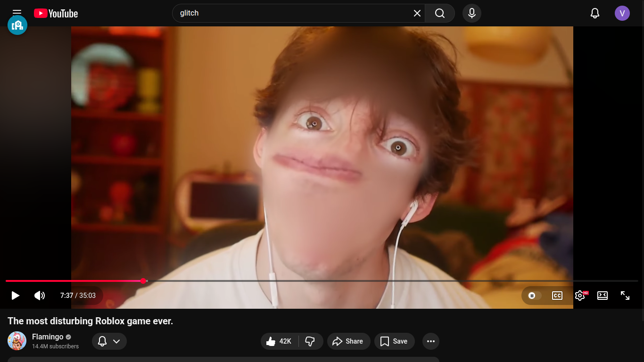This screenshot has width=644, height=362.
Task: Play the paused video
Action: [16, 296]
